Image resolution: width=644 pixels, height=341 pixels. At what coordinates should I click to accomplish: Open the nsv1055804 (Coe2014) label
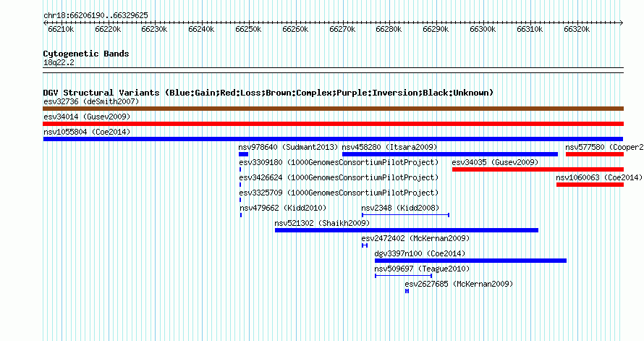(87, 132)
